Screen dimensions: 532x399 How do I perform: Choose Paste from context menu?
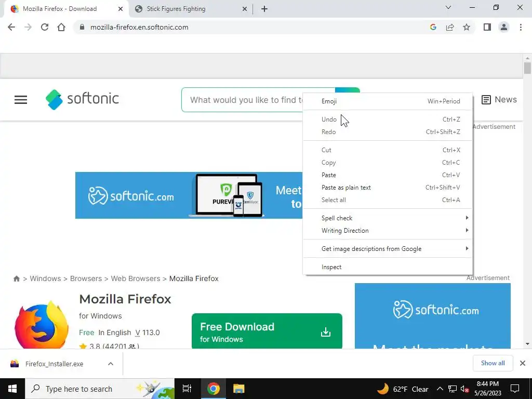coord(388,175)
